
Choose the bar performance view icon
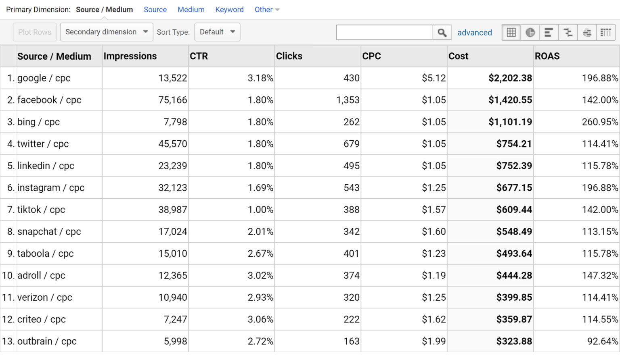click(x=549, y=33)
